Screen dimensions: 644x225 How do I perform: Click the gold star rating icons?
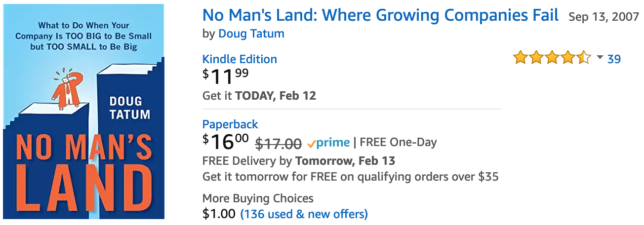(552, 58)
